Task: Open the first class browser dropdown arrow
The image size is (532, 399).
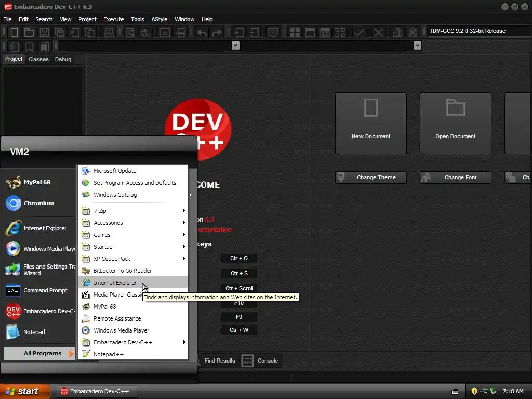Action: (x=235, y=46)
